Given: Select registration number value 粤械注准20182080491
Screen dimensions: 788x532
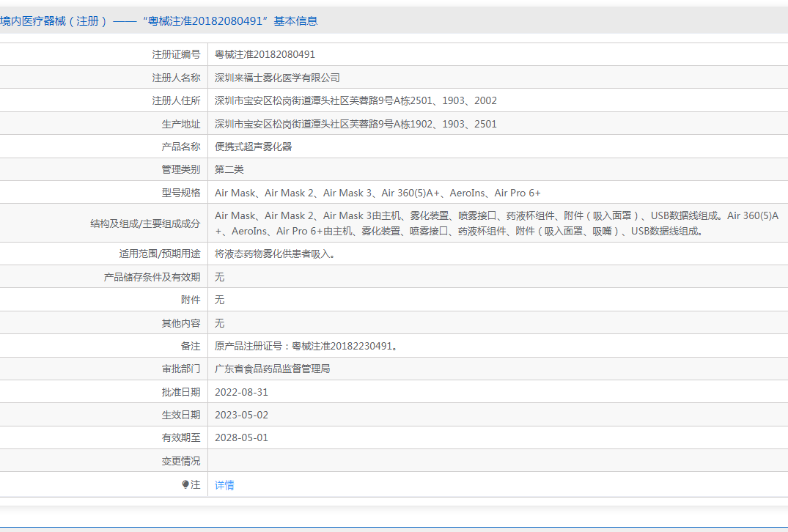Looking at the screenshot, I should point(265,54).
